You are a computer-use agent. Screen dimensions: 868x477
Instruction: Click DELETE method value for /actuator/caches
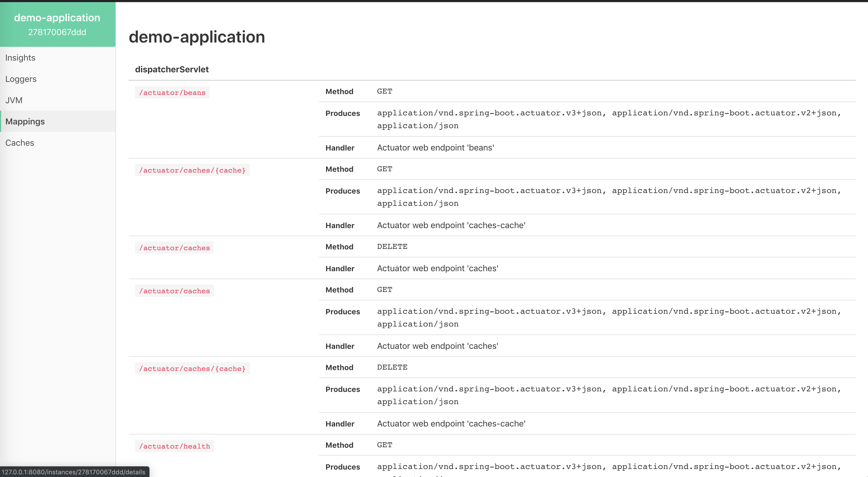(392, 246)
